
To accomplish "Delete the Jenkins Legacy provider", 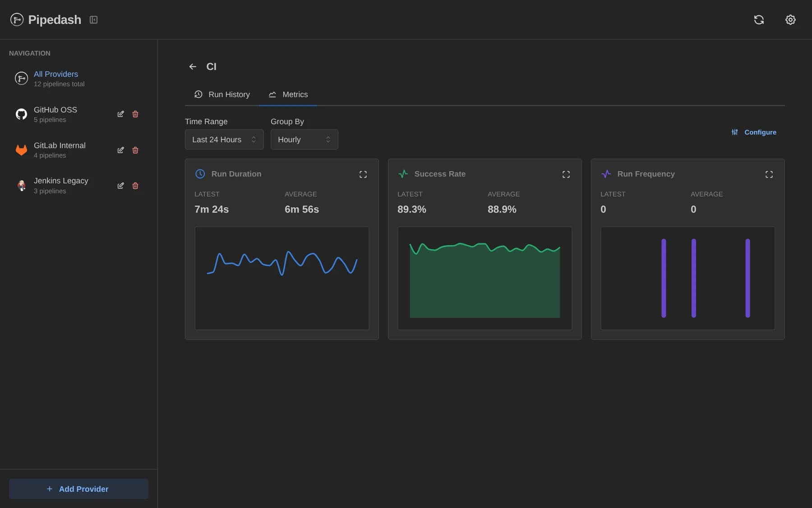I will click(x=135, y=186).
